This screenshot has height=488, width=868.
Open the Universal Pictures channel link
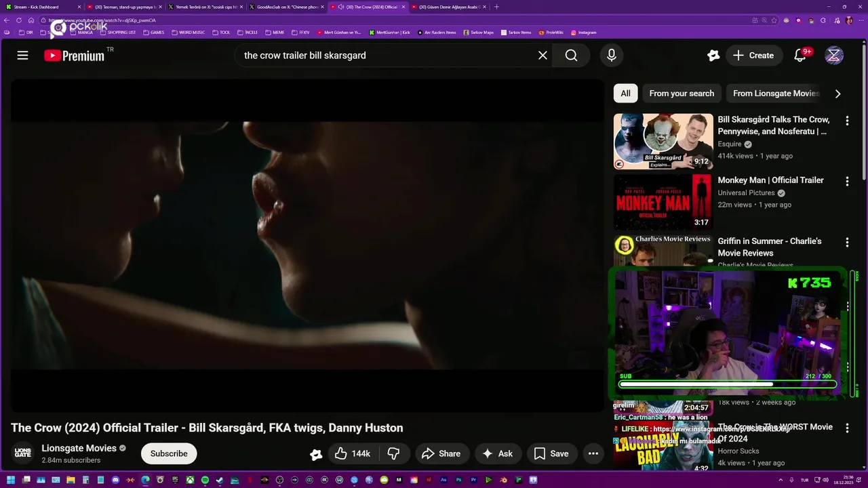point(747,193)
